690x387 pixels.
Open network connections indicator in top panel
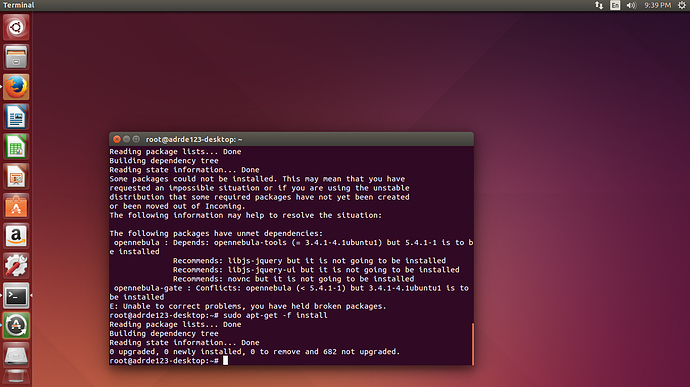pos(599,5)
